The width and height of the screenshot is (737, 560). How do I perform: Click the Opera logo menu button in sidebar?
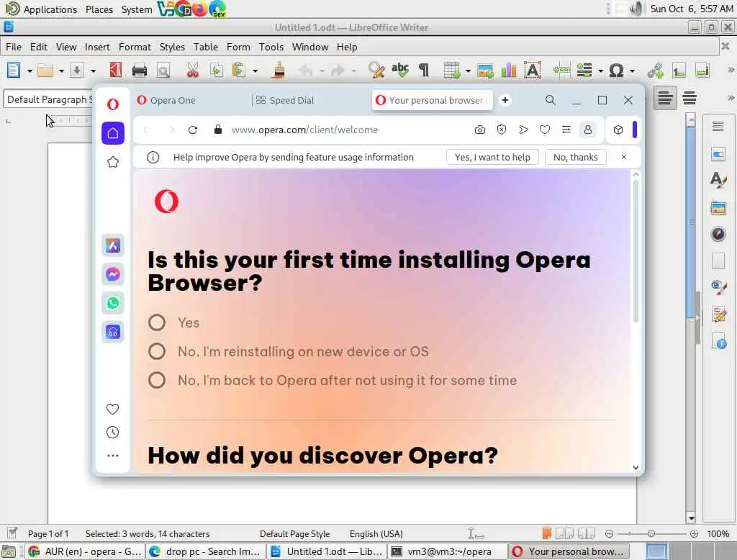tap(113, 104)
